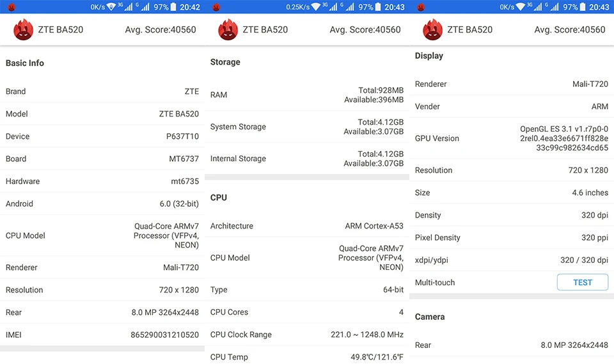Tap the Multi-touch label
Image resolution: width=614 pixels, height=364 pixels.
click(435, 283)
